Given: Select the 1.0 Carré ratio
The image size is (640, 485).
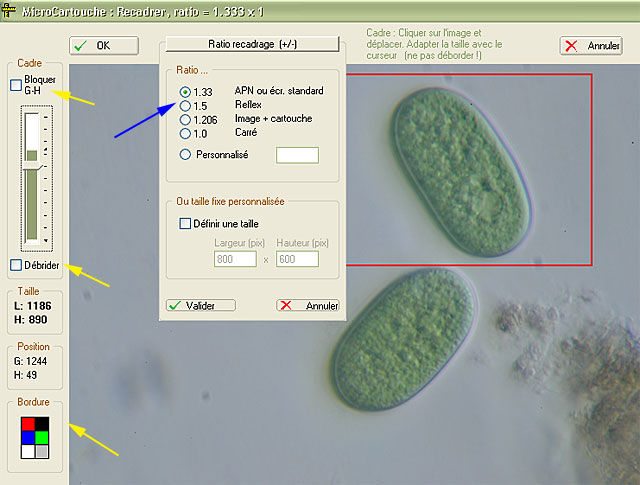Looking at the screenshot, I should click(x=185, y=133).
